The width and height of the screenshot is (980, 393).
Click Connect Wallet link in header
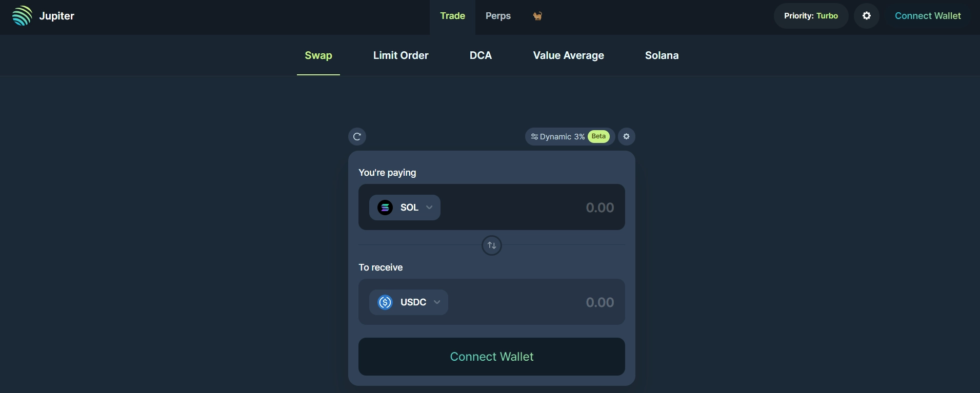point(928,16)
